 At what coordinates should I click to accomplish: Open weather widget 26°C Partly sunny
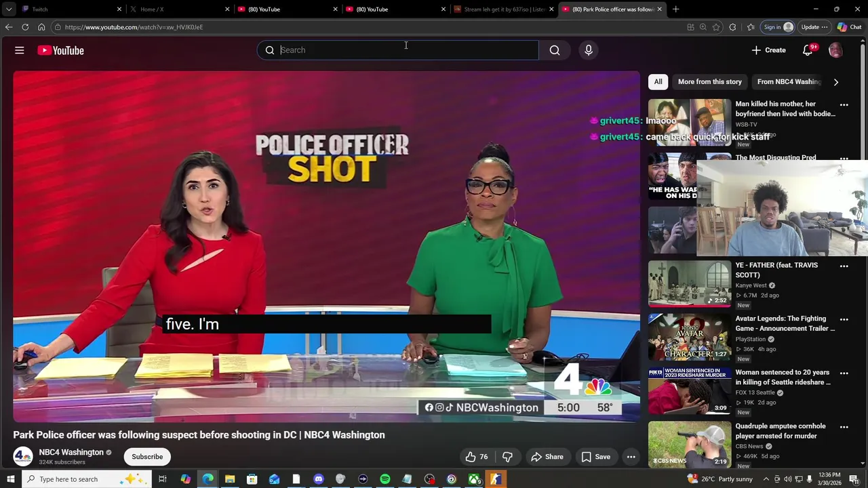[720, 479]
